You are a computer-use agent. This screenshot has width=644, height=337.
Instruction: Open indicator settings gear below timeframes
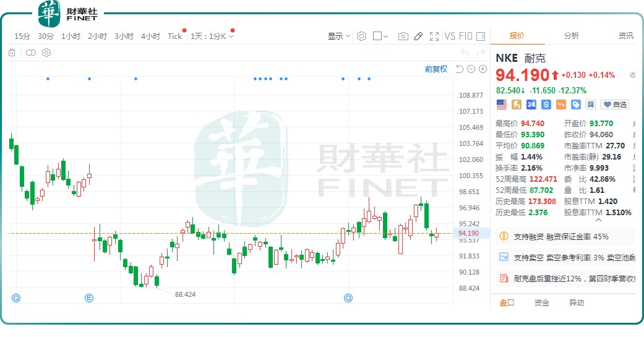point(46,53)
